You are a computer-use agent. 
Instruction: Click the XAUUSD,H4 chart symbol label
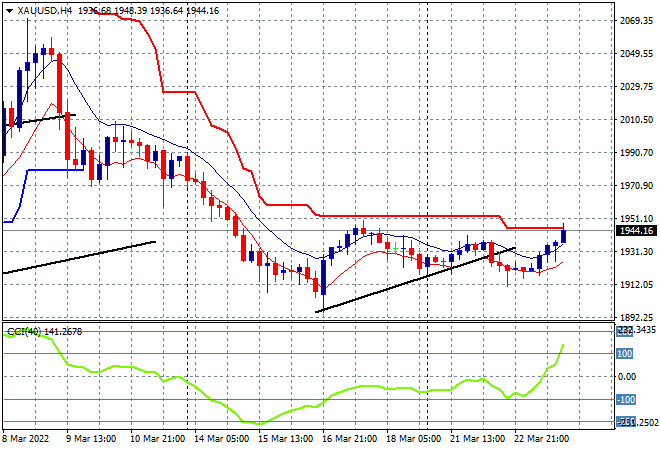click(x=44, y=8)
